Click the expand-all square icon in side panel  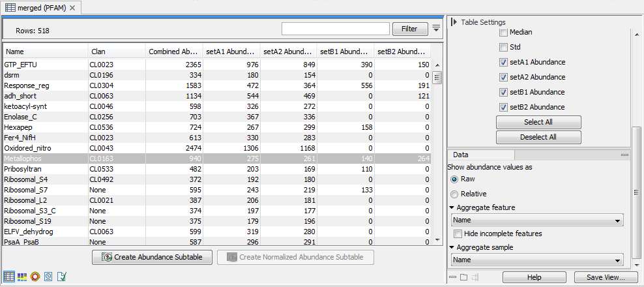[x=463, y=277]
